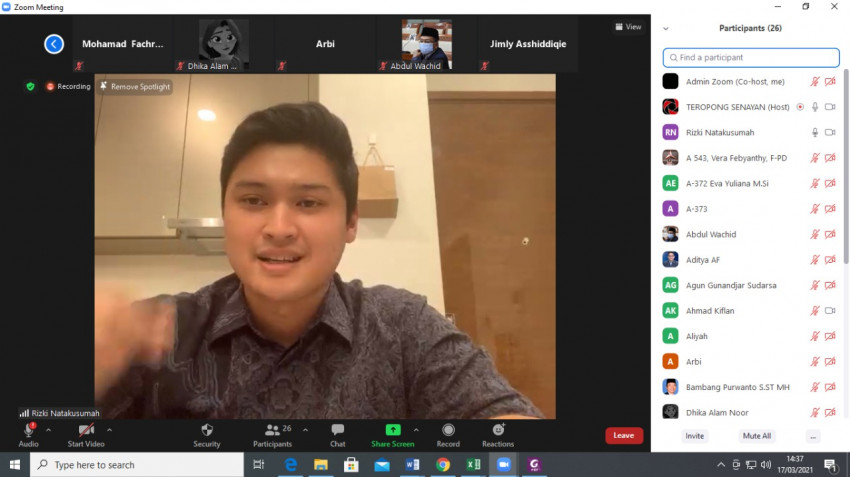Open the View layout options
The image size is (850, 477).
pyautogui.click(x=628, y=27)
